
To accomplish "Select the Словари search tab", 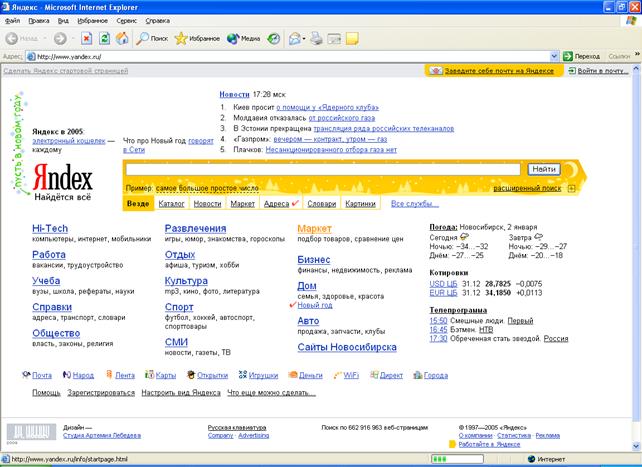I will tap(322, 204).
